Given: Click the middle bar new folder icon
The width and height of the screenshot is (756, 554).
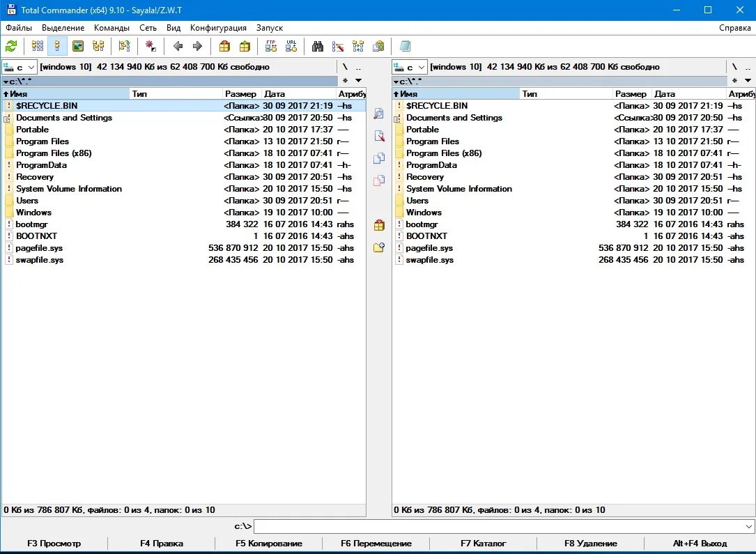Looking at the screenshot, I should point(379,247).
